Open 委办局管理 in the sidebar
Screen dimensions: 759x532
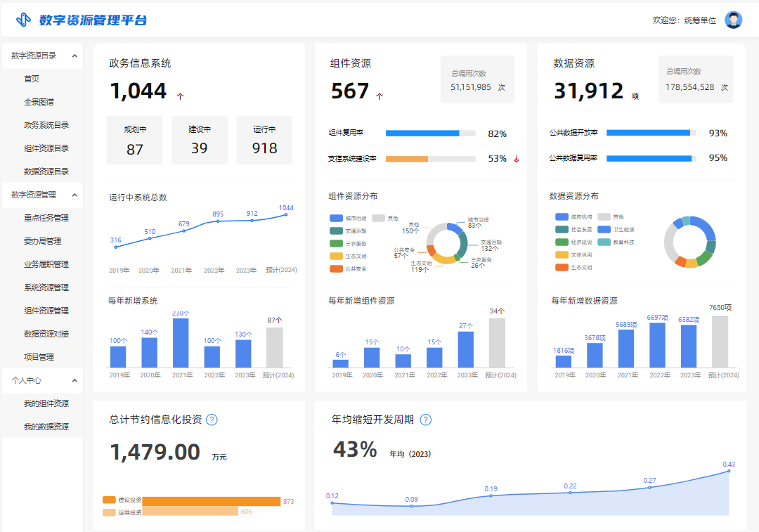point(43,242)
